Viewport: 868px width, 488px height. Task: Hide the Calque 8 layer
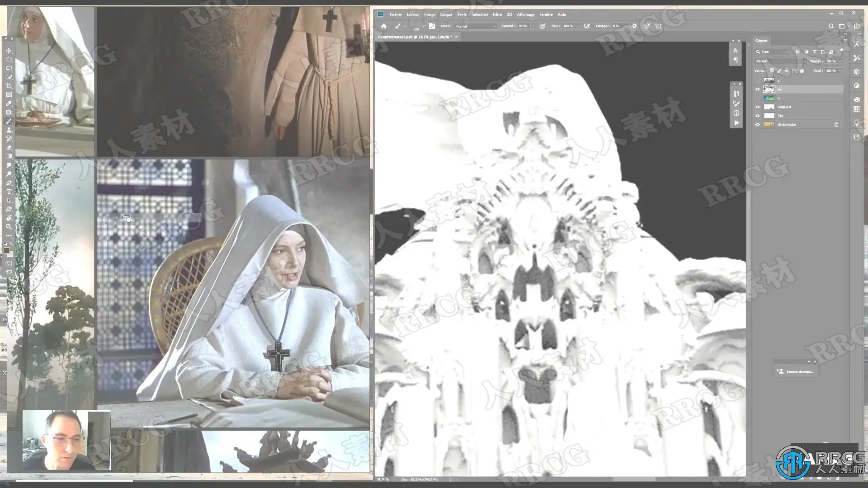(758, 107)
